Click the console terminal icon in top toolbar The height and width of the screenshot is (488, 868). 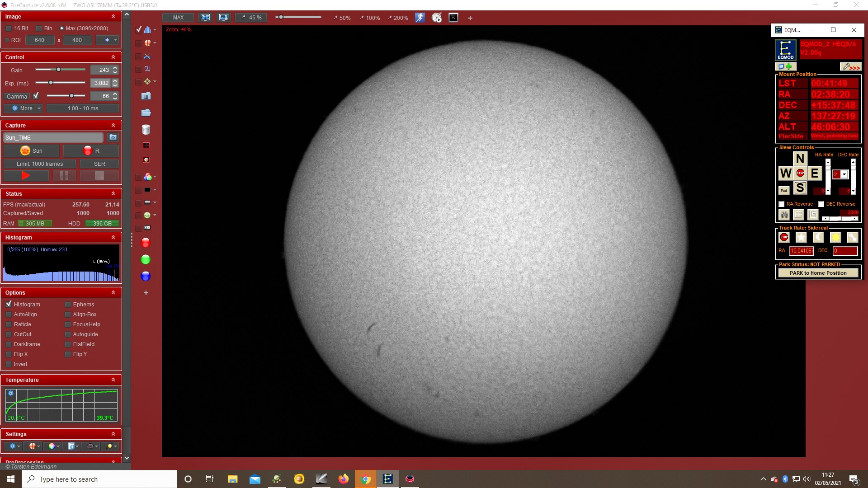pyautogui.click(x=453, y=18)
